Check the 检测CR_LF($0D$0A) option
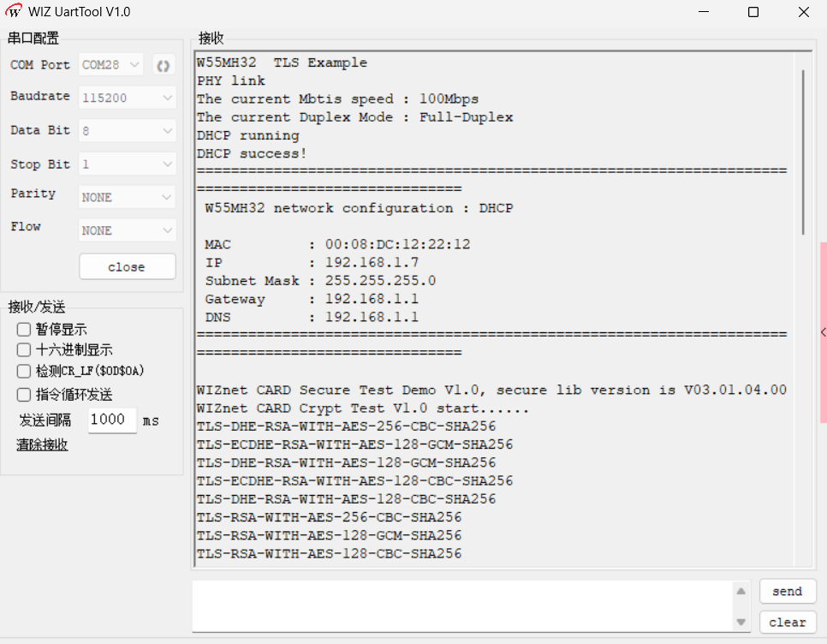827x644 pixels. [x=24, y=372]
